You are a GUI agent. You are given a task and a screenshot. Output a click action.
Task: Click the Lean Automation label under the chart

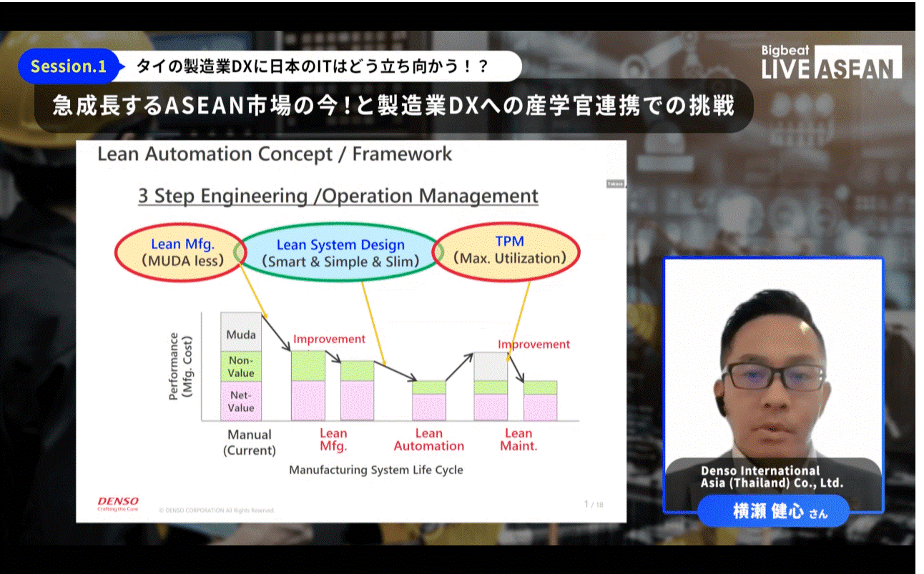pos(429,440)
